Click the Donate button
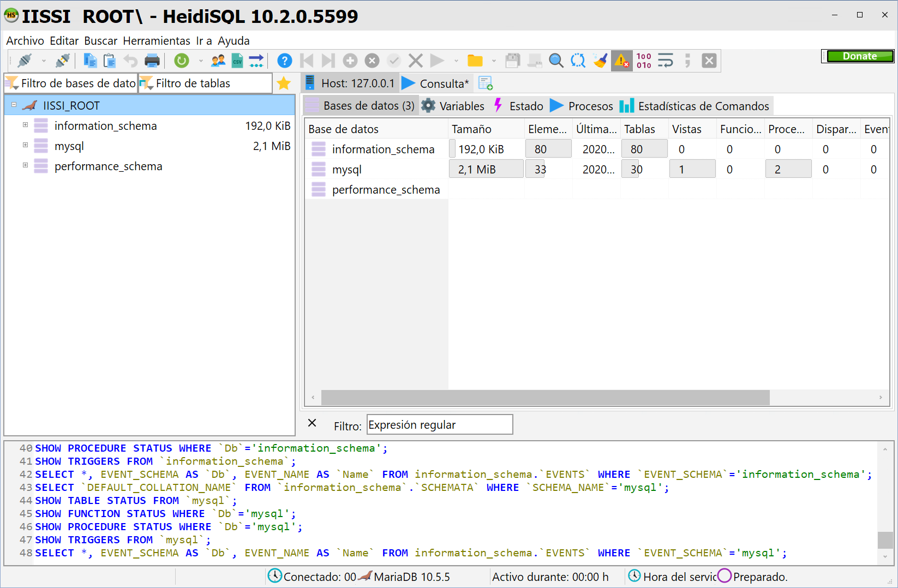898x588 pixels. point(859,56)
